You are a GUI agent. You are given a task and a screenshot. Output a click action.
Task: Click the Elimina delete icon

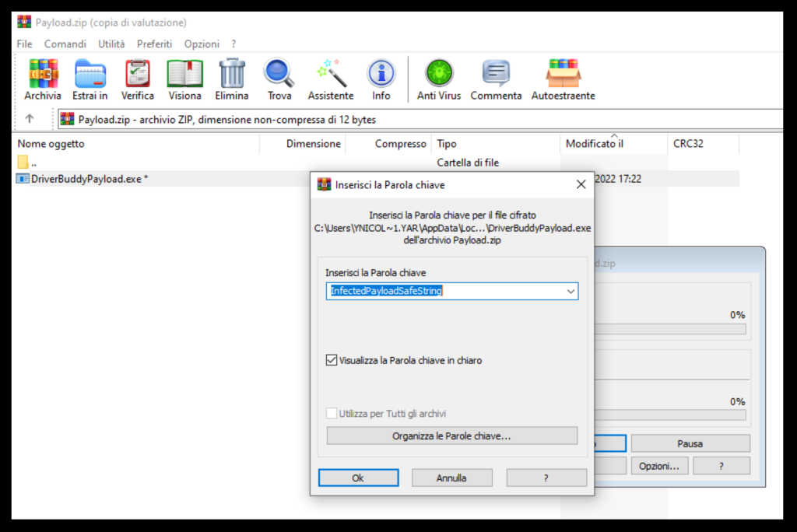click(230, 78)
